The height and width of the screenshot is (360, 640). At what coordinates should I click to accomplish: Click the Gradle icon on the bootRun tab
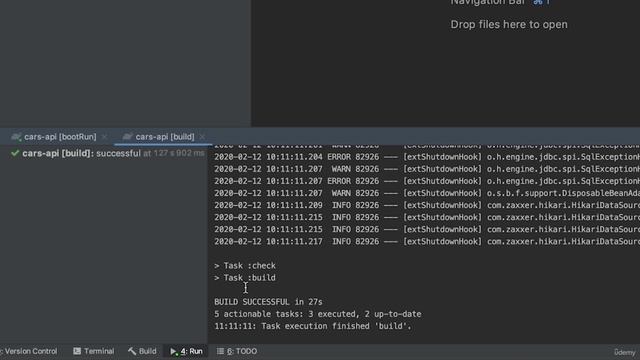point(16,137)
